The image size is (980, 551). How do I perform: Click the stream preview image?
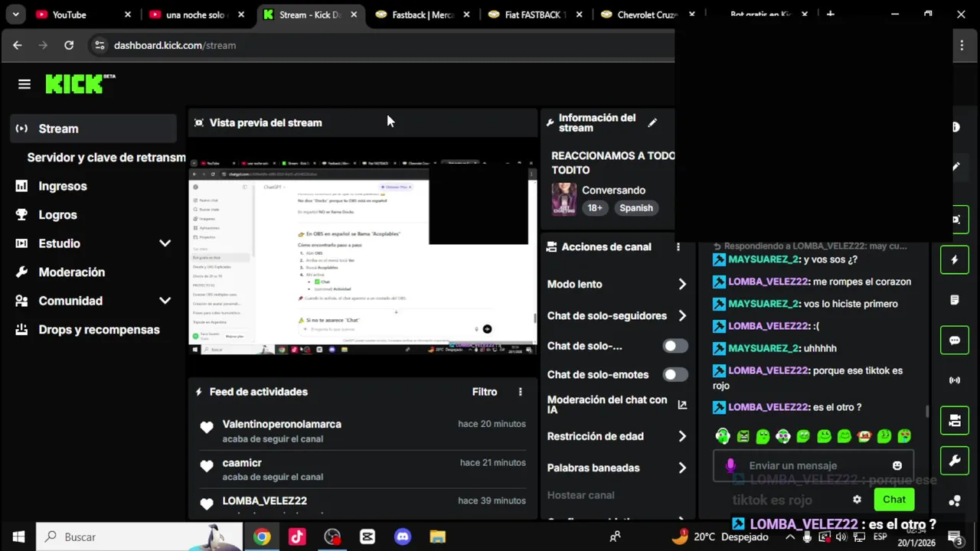point(363,257)
